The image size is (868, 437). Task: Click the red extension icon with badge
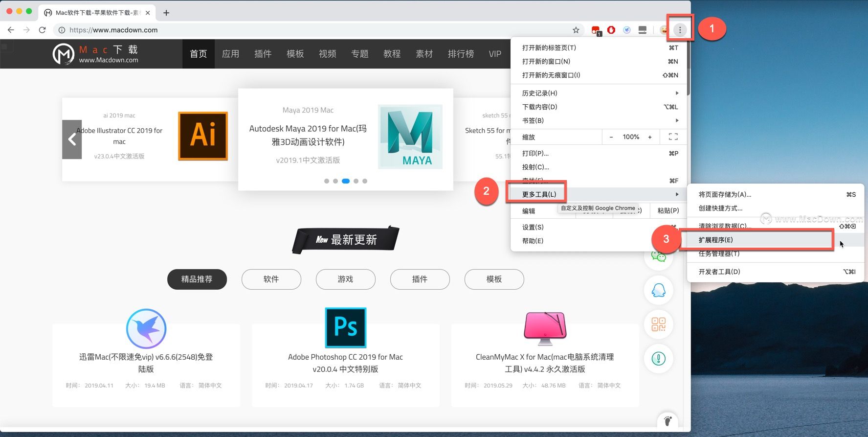pyautogui.click(x=596, y=30)
